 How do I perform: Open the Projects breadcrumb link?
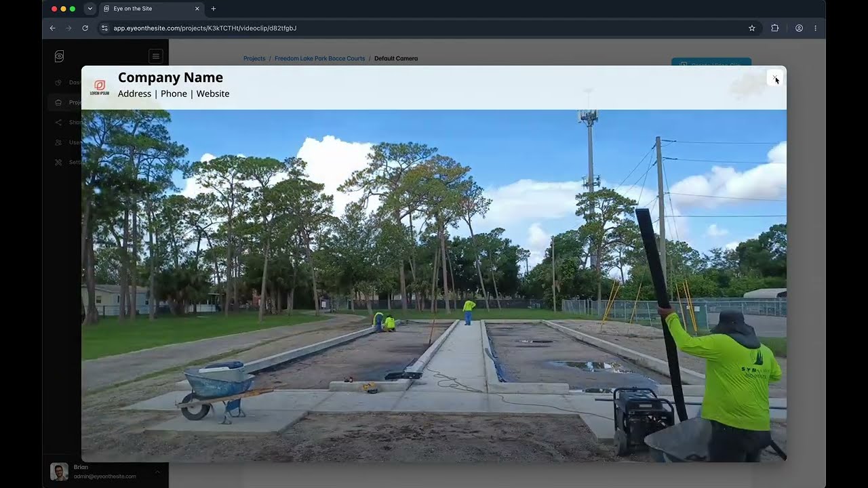point(254,58)
